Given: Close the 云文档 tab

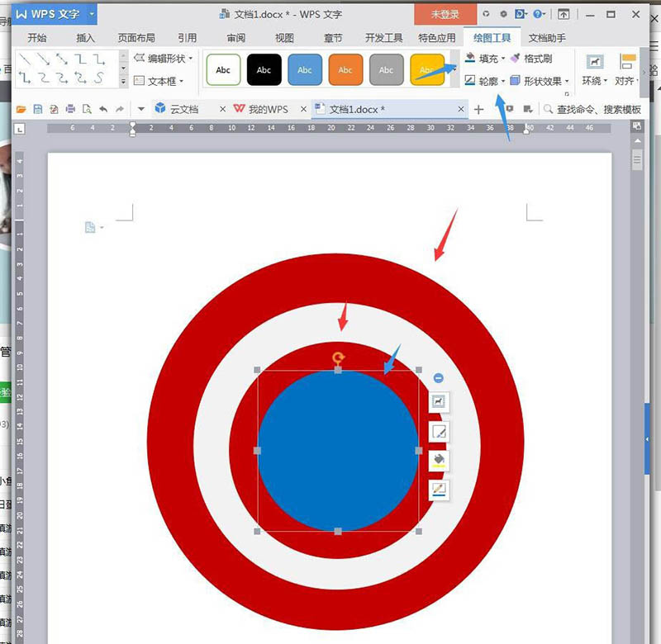Looking at the screenshot, I should click(x=223, y=109).
